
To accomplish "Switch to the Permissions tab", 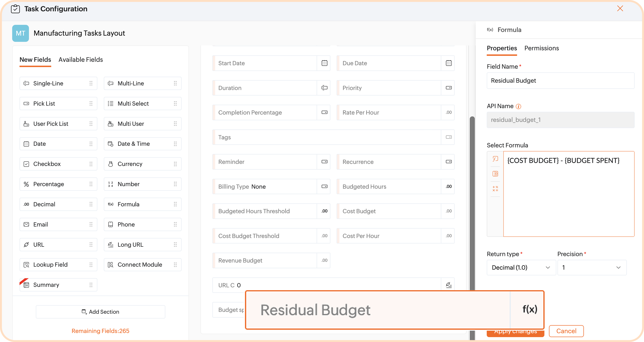I will pyautogui.click(x=541, y=48).
